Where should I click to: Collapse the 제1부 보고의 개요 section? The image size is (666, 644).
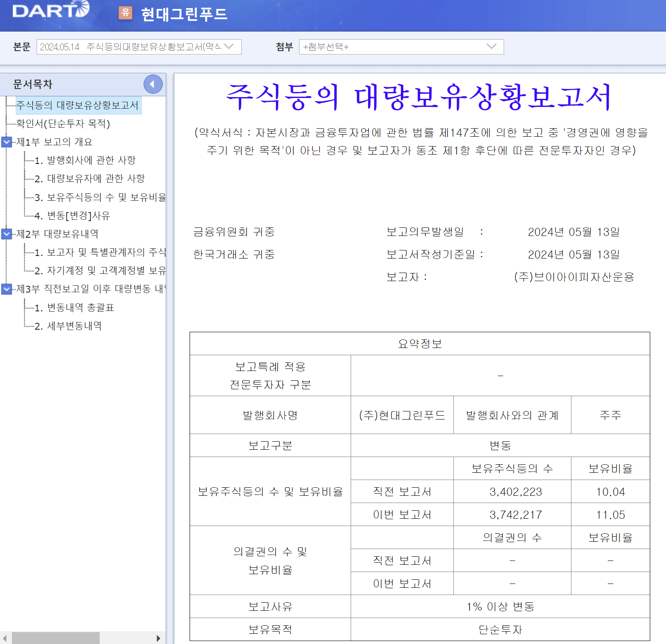pyautogui.click(x=6, y=142)
